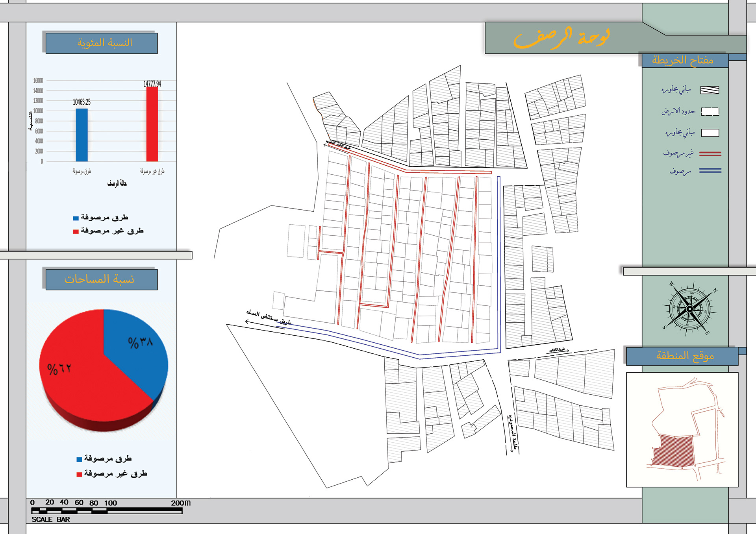This screenshot has height=534, width=756.
Task: Click the black and white scale bar
Action: [x=107, y=510]
